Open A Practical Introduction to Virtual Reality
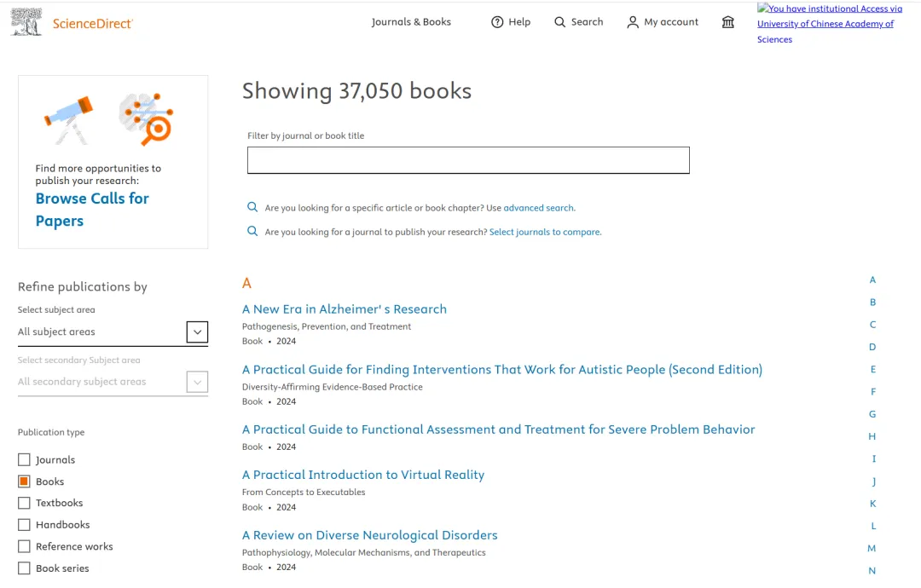The image size is (921, 588). [x=363, y=475]
